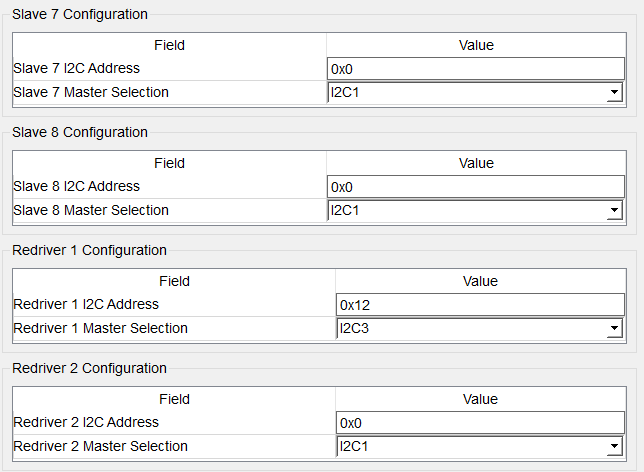The height and width of the screenshot is (472, 644).
Task: Click the Redriver 1 Configuration group title
Action: [89, 250]
